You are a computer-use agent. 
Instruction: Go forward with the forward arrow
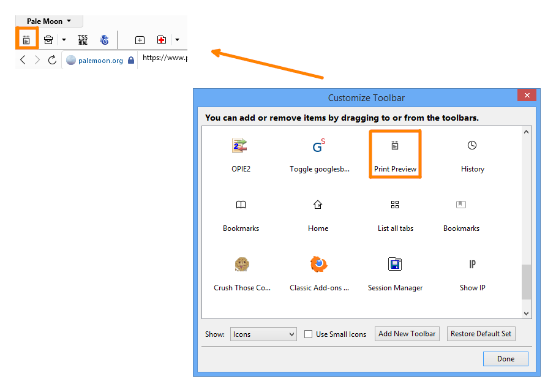coord(37,60)
